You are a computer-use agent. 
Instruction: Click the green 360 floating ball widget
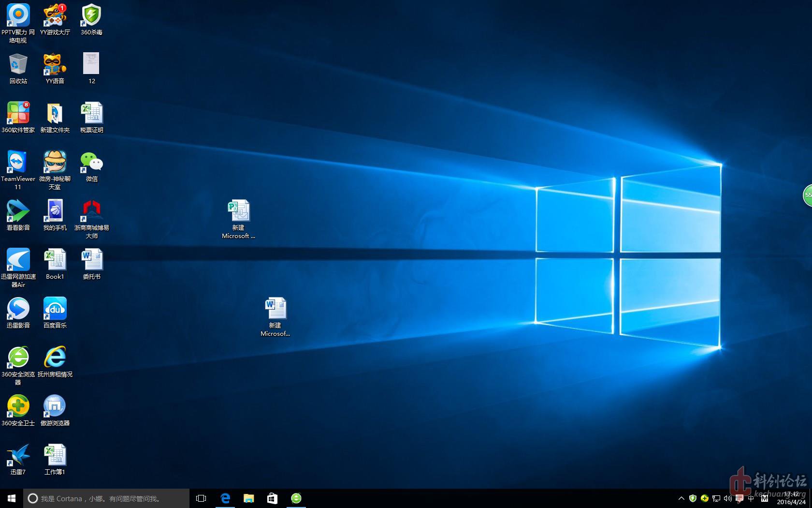point(808,195)
